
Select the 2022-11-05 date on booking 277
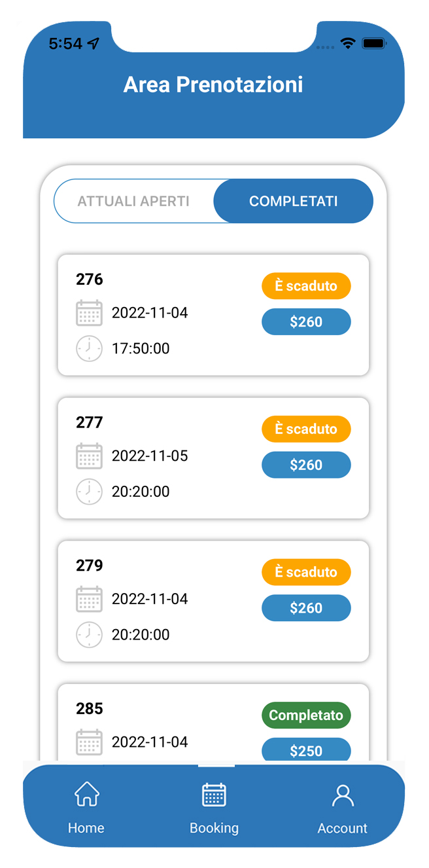[x=150, y=456]
